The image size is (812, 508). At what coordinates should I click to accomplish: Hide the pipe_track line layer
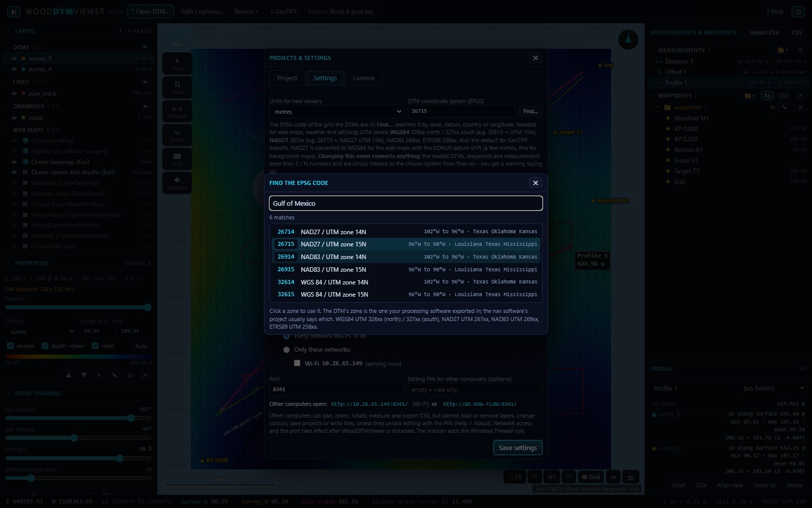[x=15, y=93]
